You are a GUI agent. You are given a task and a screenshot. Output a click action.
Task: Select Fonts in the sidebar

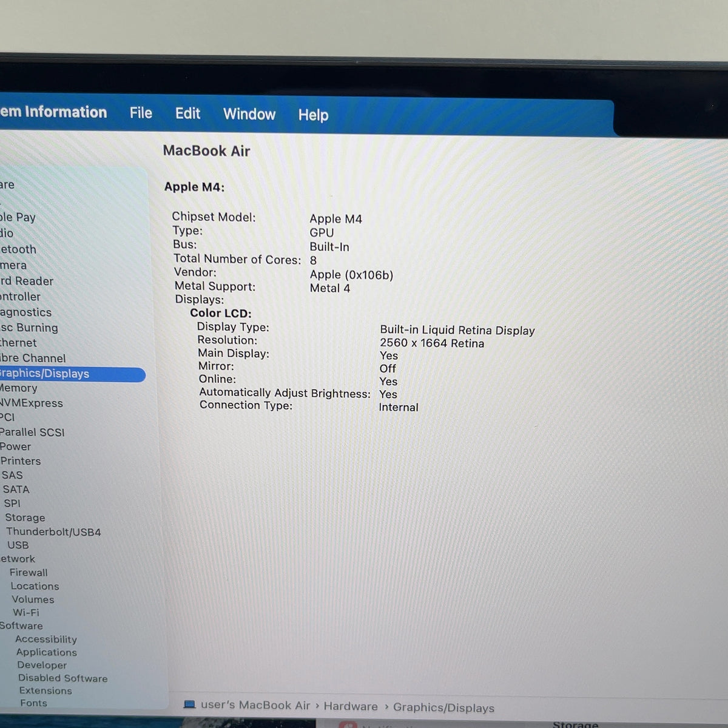coord(33,703)
